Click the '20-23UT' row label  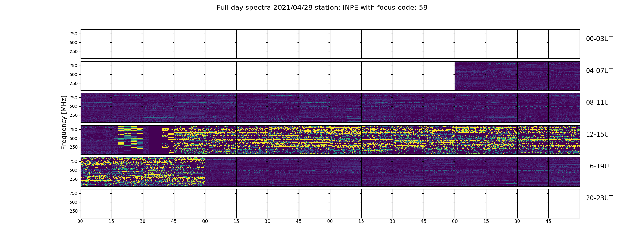pos(599,198)
